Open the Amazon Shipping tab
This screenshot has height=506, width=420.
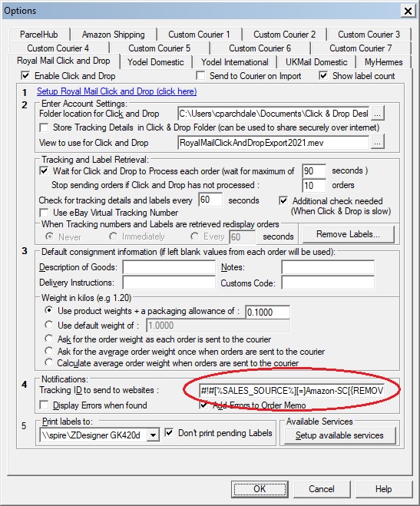[x=113, y=35]
